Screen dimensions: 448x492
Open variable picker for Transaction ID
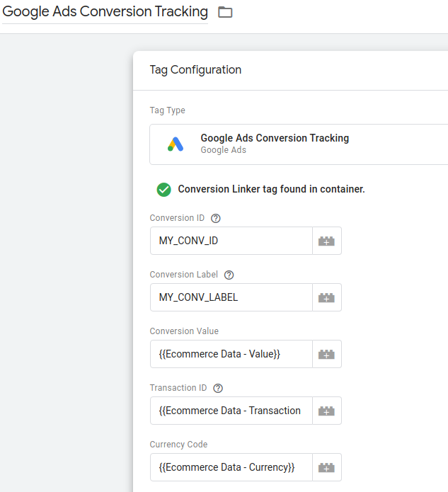[x=326, y=411]
